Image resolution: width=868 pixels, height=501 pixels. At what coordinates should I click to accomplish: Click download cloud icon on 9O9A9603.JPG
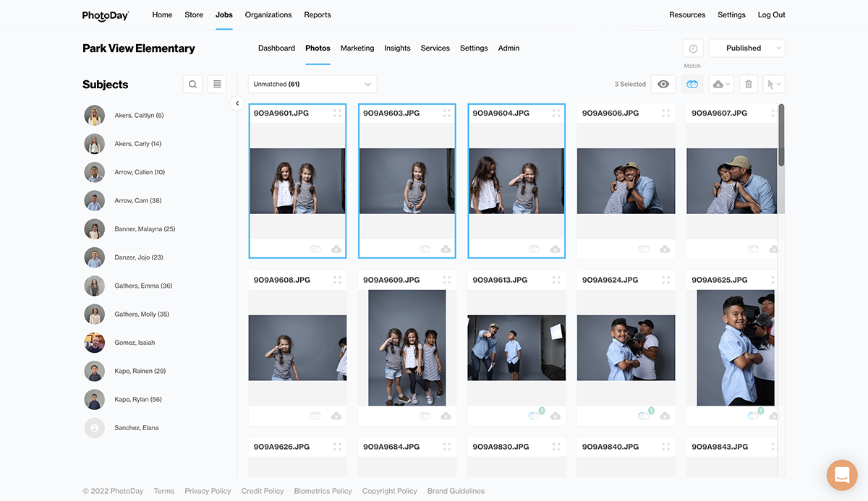pos(446,249)
